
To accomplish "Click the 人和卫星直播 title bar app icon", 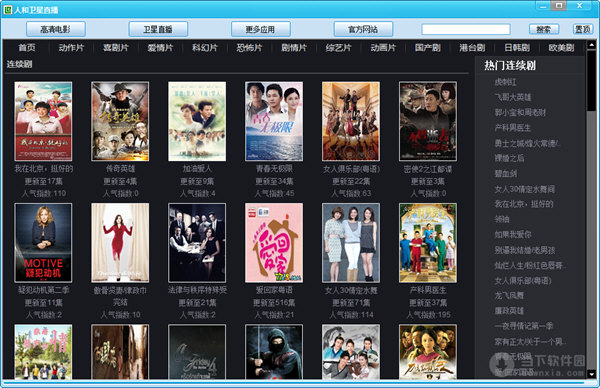I will point(7,10).
